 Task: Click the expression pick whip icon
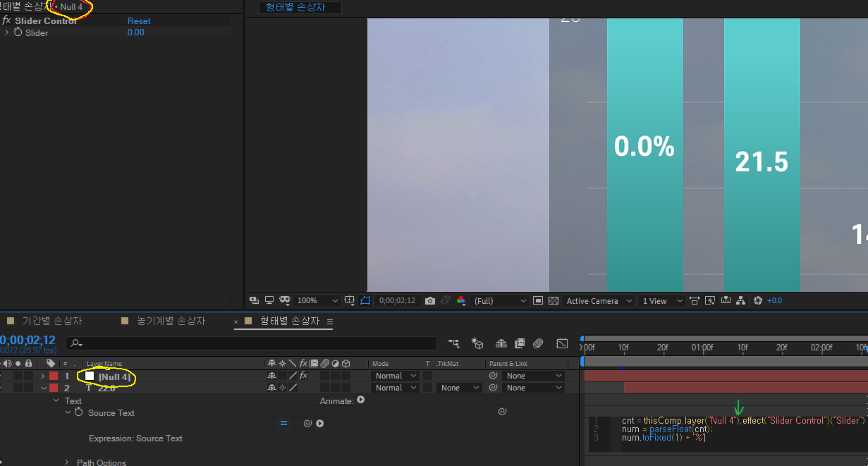point(307,424)
